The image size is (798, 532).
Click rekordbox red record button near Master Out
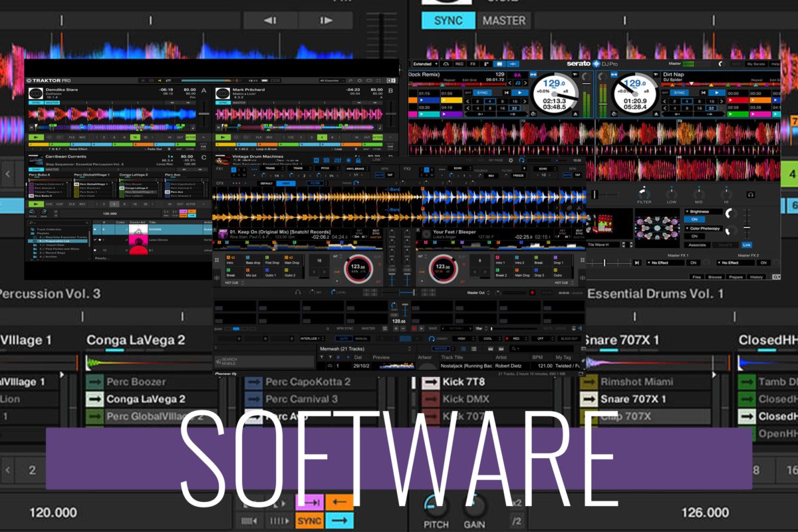531,293
